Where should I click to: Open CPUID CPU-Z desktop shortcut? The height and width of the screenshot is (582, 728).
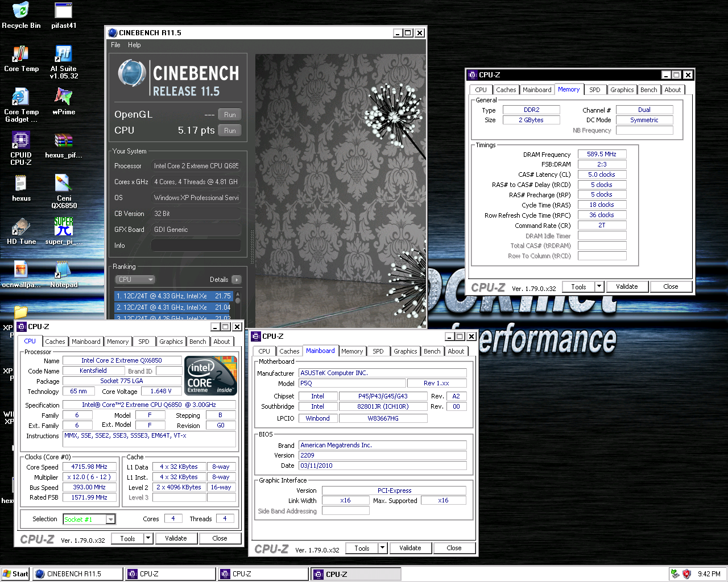click(x=21, y=148)
